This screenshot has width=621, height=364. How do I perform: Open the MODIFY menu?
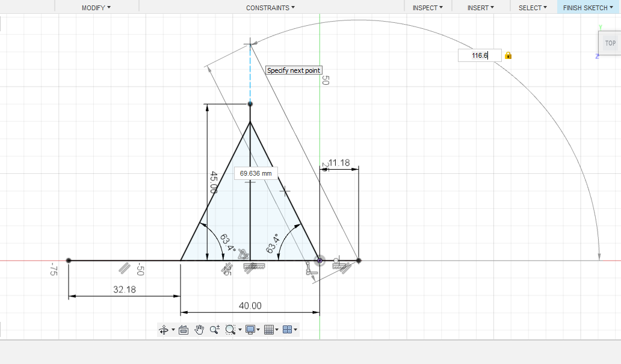click(x=96, y=8)
